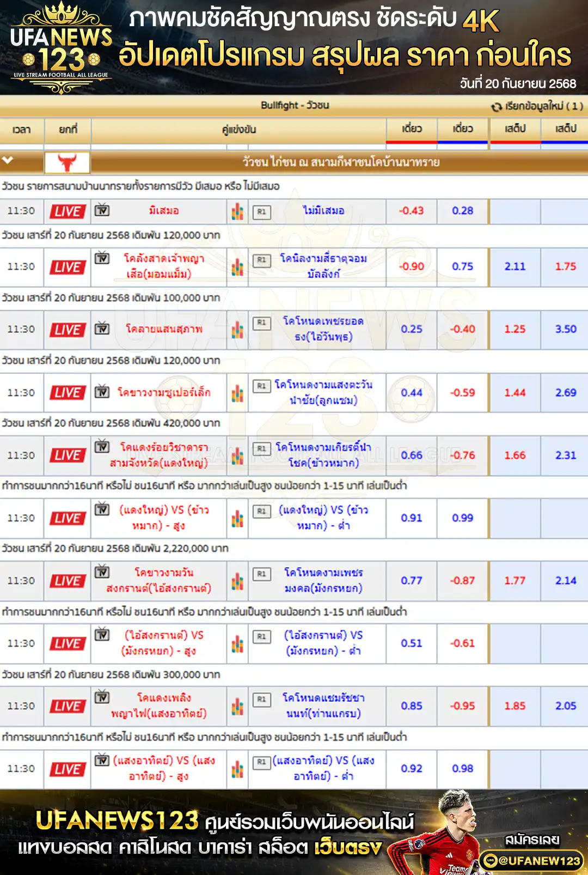Select the เดี่ยว header with red underline
Viewport: 588px width, 875px height.
coord(412,129)
